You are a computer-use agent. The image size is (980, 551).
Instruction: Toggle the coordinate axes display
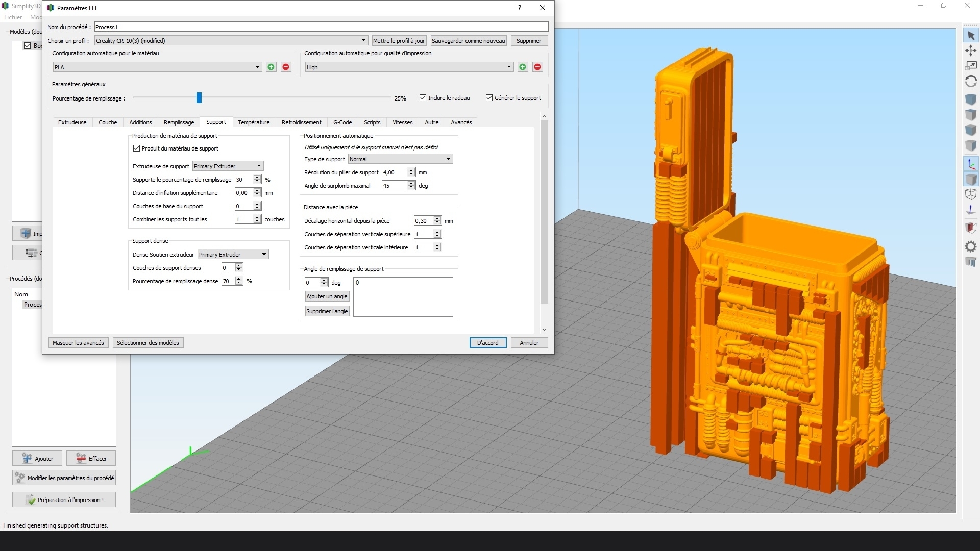tap(971, 164)
